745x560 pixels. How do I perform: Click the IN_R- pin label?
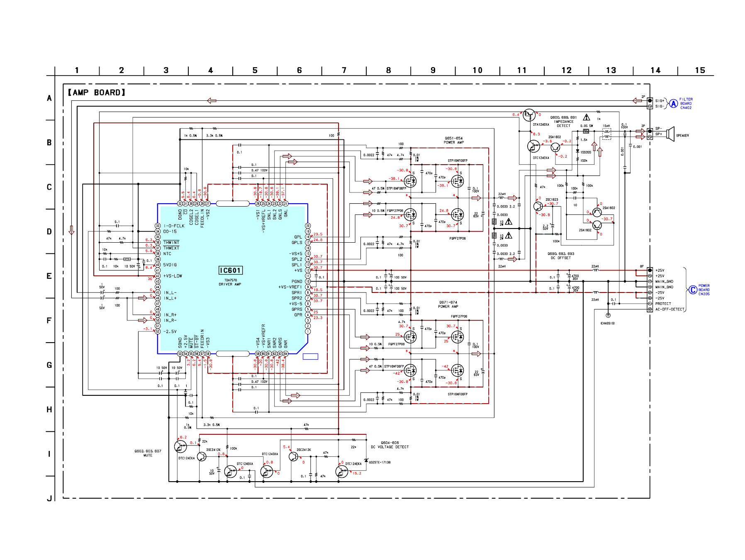pyautogui.click(x=170, y=320)
